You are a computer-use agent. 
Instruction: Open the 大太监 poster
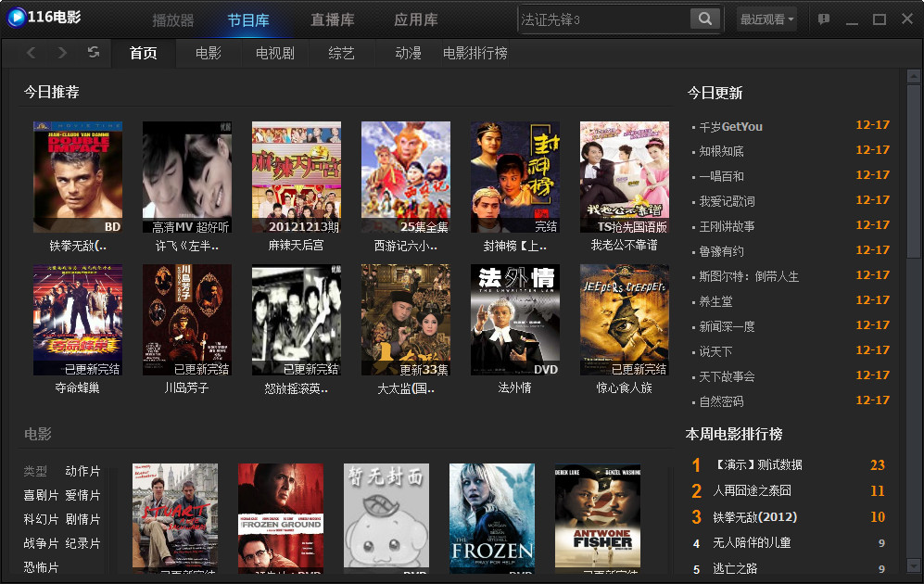click(405, 320)
